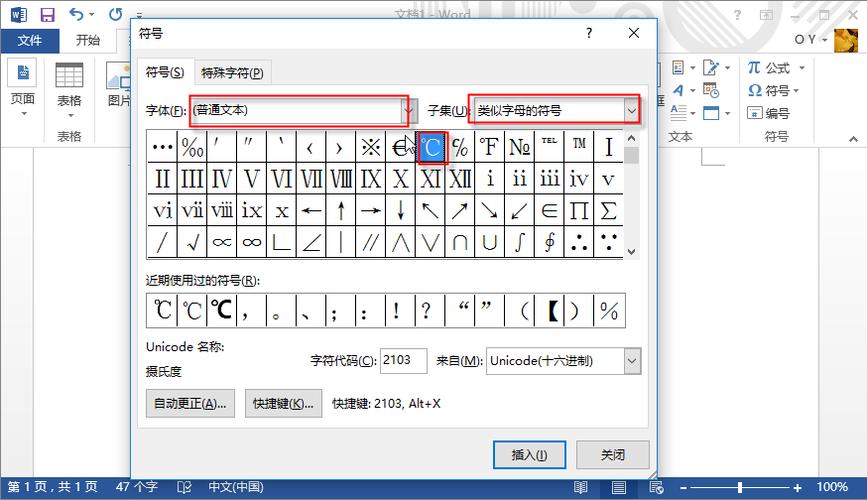The image size is (867, 500).
Task: Click the 自动更正(A)... button
Action: tap(190, 403)
